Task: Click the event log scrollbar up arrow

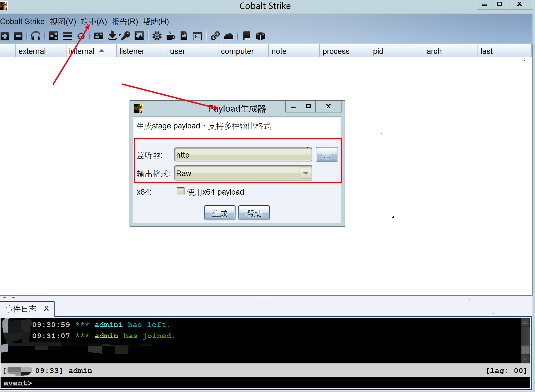Action: pyautogui.click(x=525, y=322)
